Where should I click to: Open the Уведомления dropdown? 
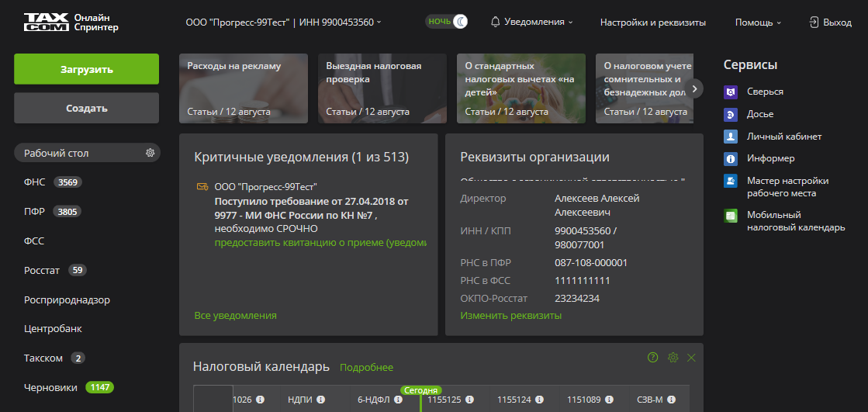coord(532,22)
